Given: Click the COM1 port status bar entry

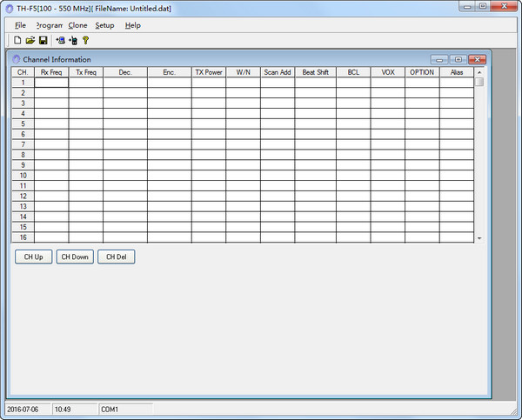Looking at the screenshot, I should [110, 410].
